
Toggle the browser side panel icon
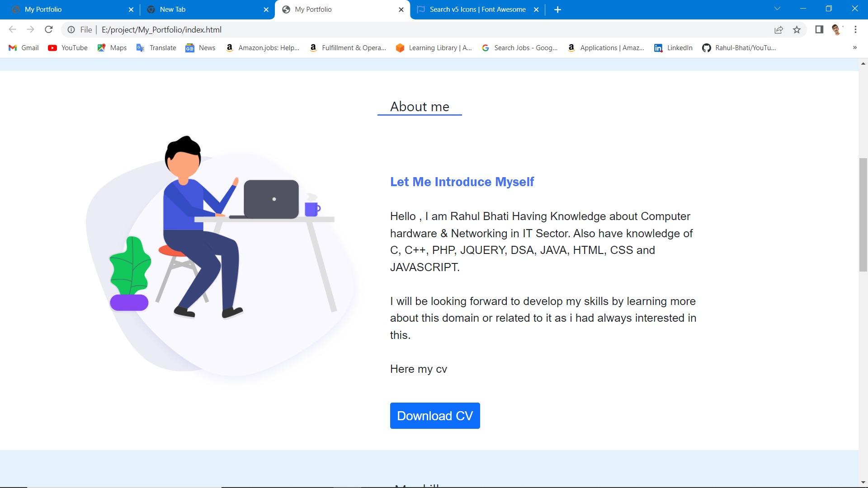pos(819,29)
